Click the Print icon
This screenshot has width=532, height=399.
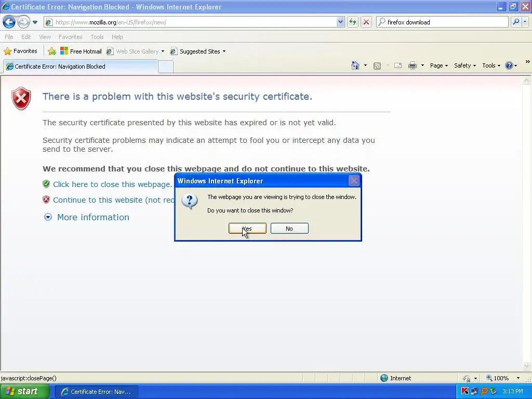point(412,65)
